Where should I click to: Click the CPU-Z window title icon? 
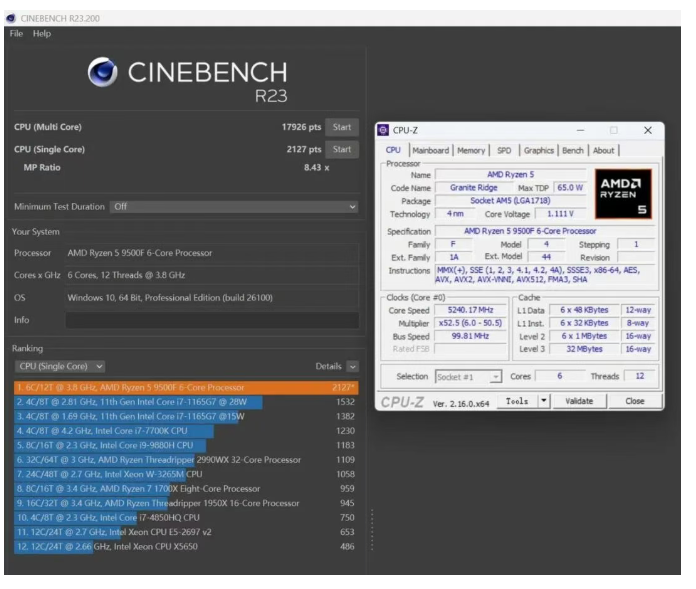383,130
